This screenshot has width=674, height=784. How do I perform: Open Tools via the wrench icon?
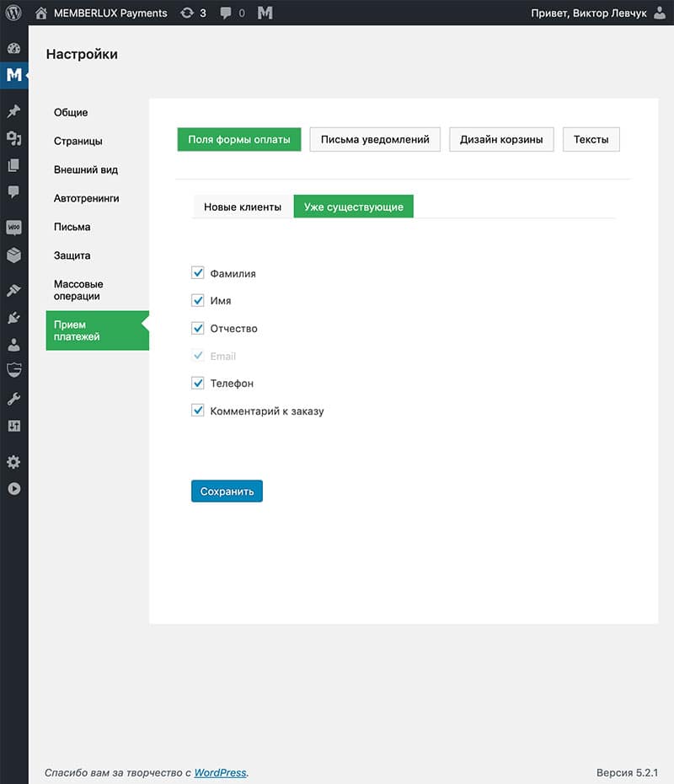[x=13, y=399]
